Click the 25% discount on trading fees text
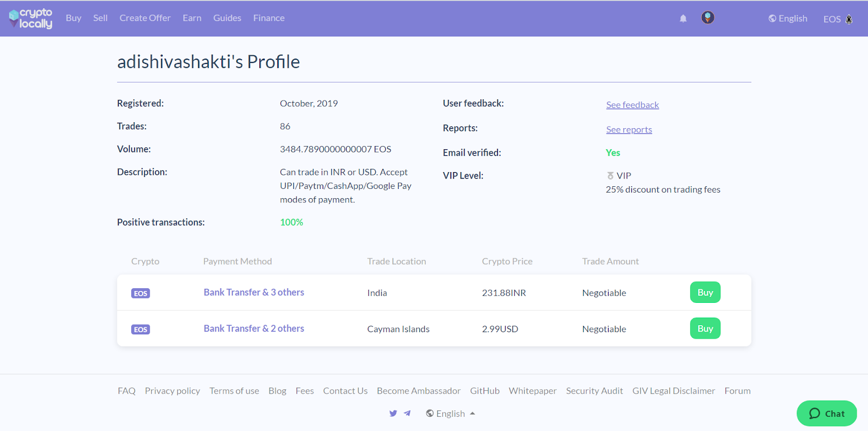This screenshot has height=431, width=868. 663,189
